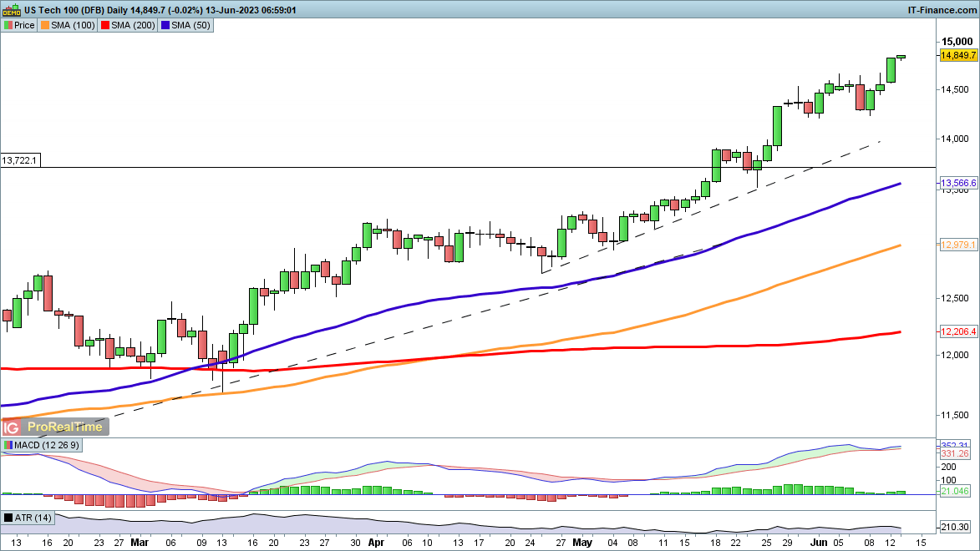Click the orange SMA (100) color swatch

[45, 25]
